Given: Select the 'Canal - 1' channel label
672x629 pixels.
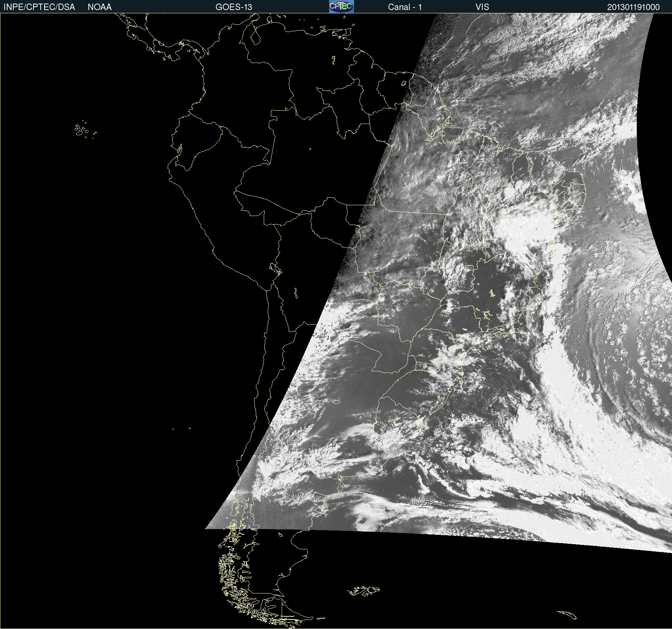Looking at the screenshot, I should coord(405,7).
